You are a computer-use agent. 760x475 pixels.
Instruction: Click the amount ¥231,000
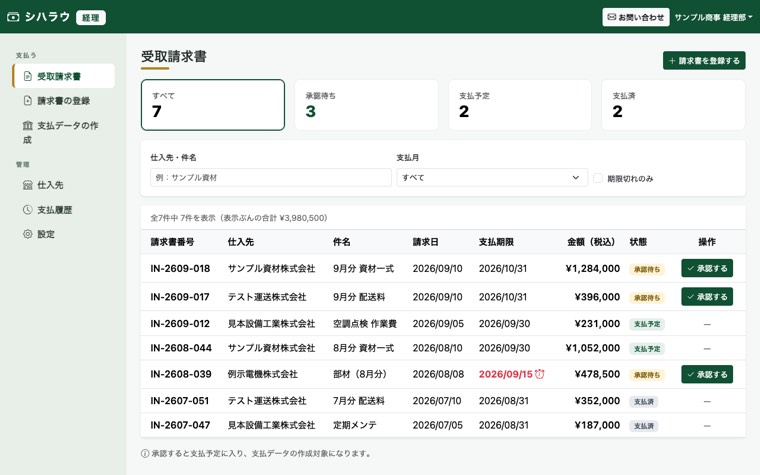point(597,324)
